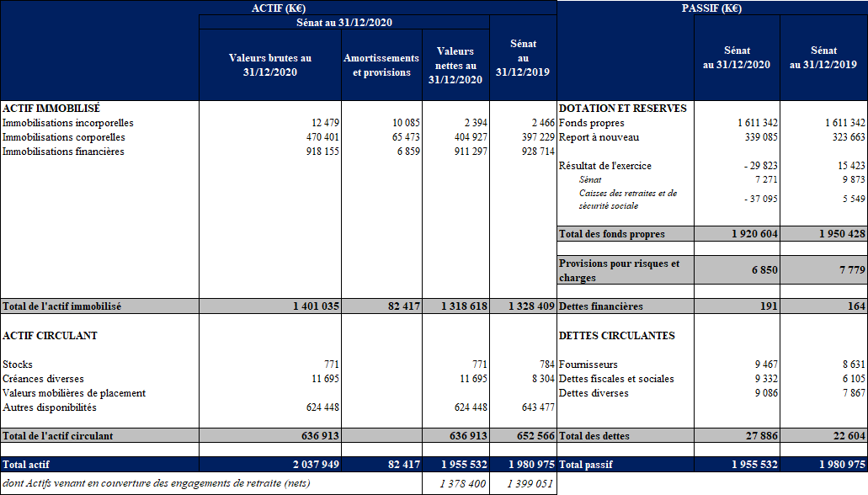
Task: Click the "PASSIF (K€)" header cell
Action: pos(711,8)
